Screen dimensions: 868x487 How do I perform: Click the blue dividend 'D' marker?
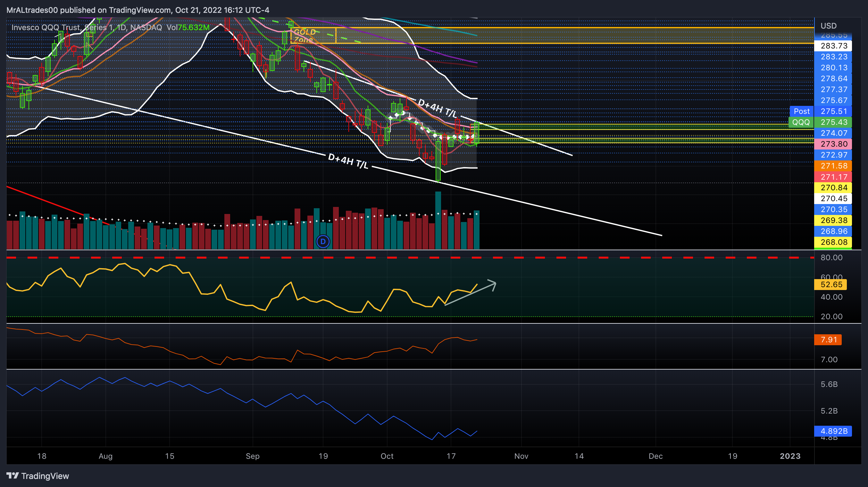(323, 242)
